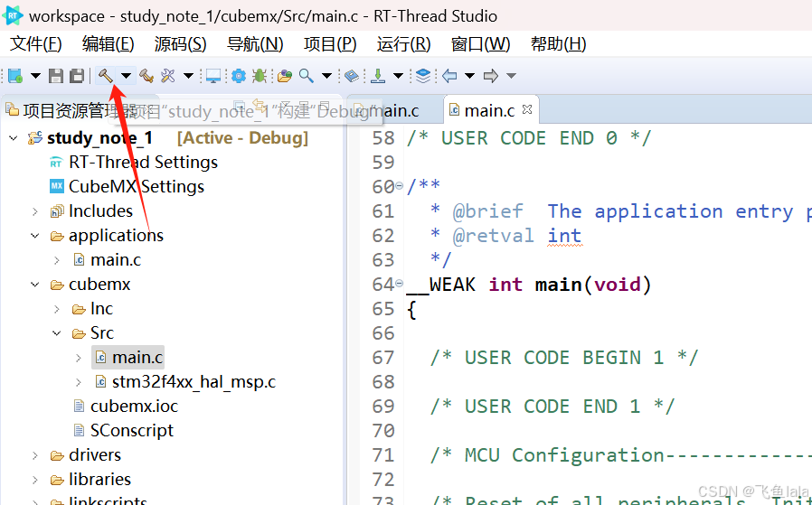Image resolution: width=812 pixels, height=505 pixels.
Task: Open the 窗口(W) menu
Action: [480, 44]
